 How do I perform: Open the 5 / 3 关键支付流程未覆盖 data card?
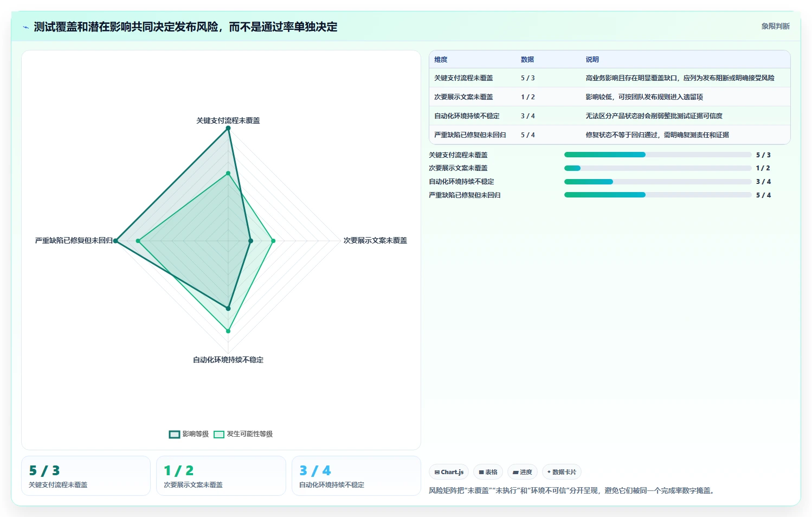point(86,476)
